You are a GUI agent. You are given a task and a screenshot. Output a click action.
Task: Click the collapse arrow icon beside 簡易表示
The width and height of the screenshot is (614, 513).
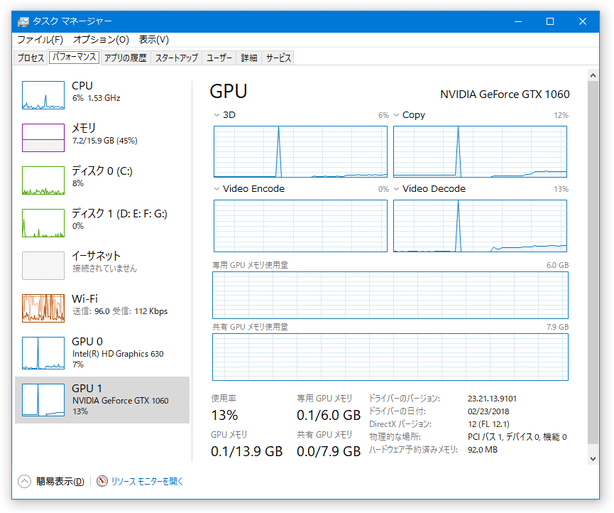[24, 481]
